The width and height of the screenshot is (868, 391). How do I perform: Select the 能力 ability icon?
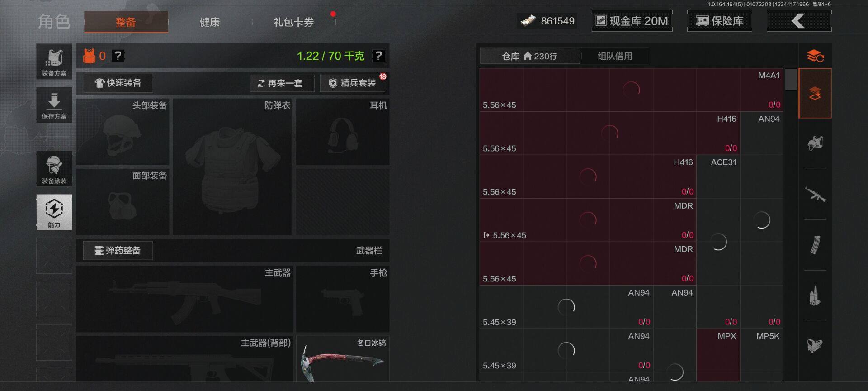click(54, 212)
